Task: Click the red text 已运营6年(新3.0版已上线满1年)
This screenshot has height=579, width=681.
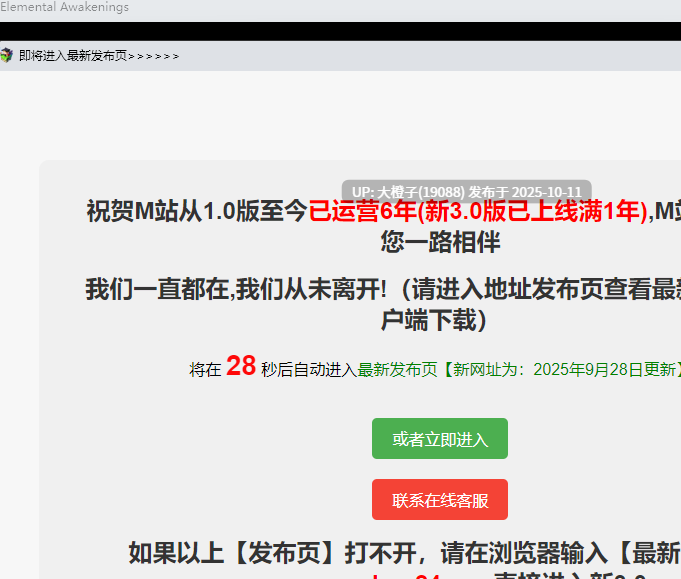Action: (478, 211)
